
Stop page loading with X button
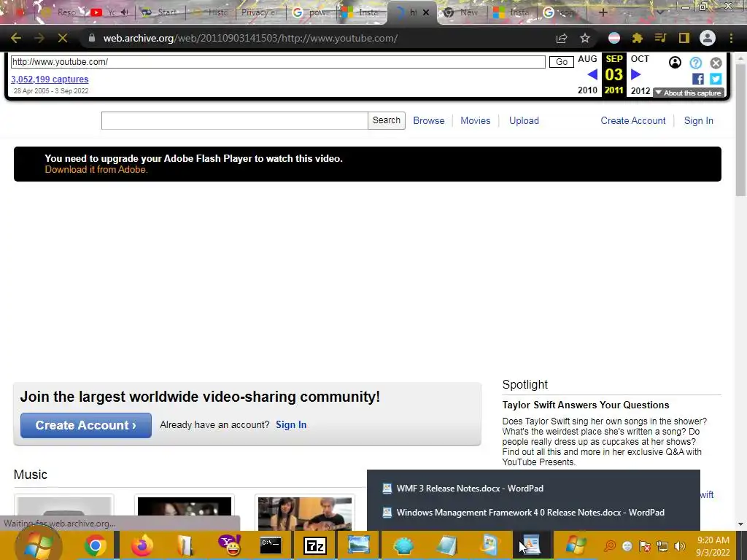(63, 38)
